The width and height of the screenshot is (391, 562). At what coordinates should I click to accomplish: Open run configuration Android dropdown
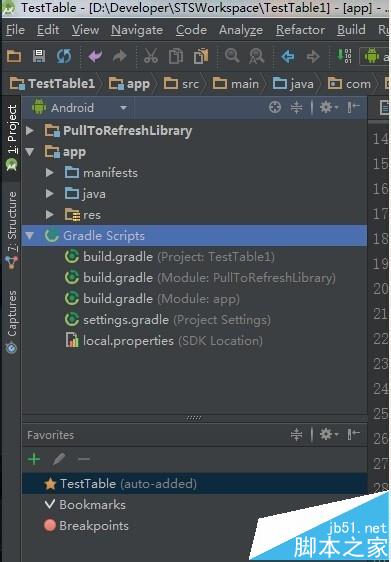coord(375,57)
